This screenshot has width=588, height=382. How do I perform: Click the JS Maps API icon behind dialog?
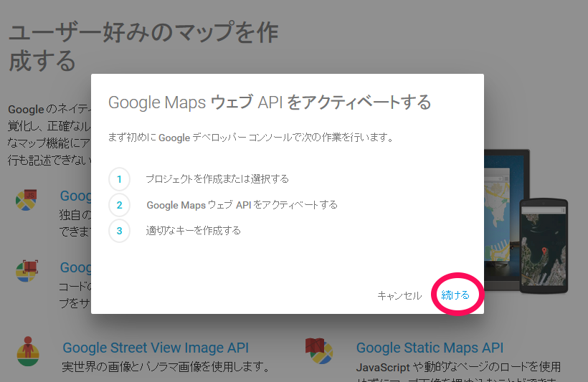[27, 200]
